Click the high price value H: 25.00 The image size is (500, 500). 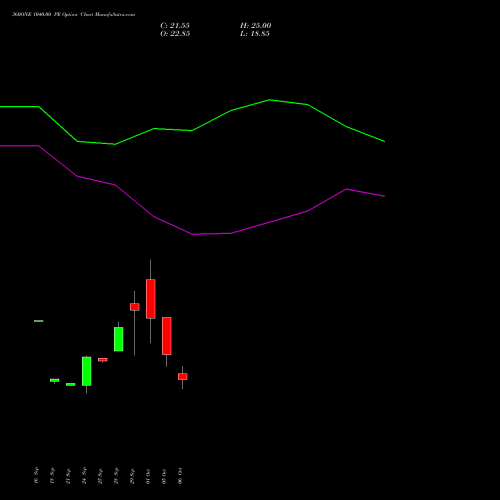pyautogui.click(x=255, y=26)
